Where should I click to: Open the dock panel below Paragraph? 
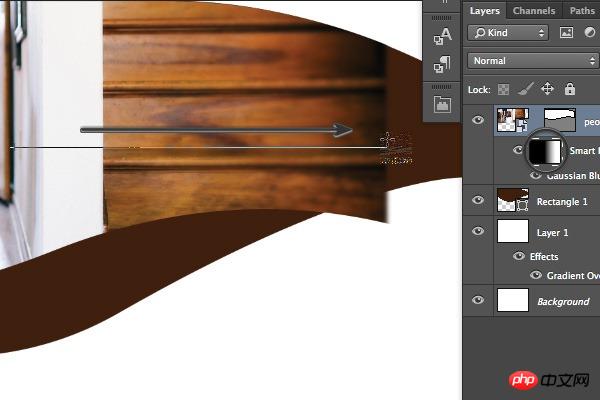(x=442, y=104)
